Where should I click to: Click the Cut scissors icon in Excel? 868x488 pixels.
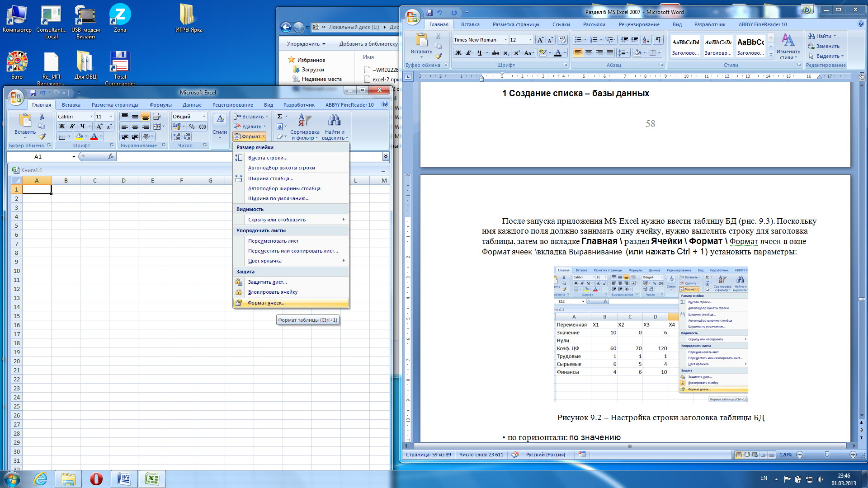(x=42, y=117)
